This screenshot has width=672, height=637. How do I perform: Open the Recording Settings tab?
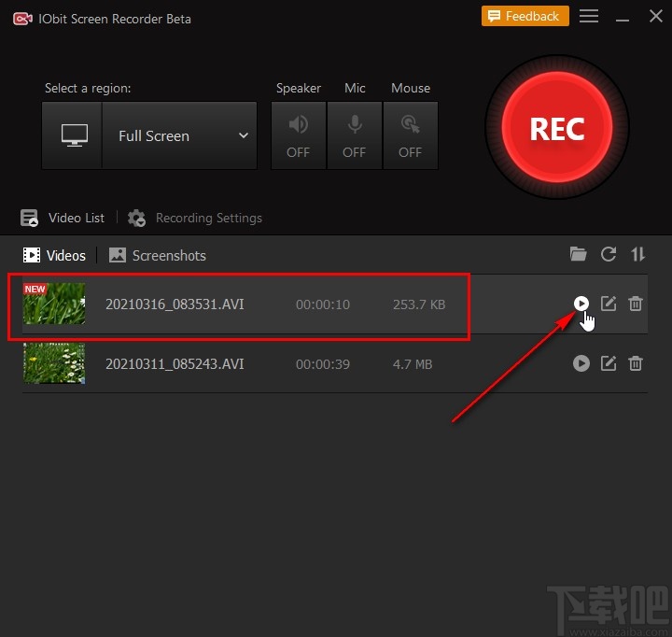(x=195, y=218)
